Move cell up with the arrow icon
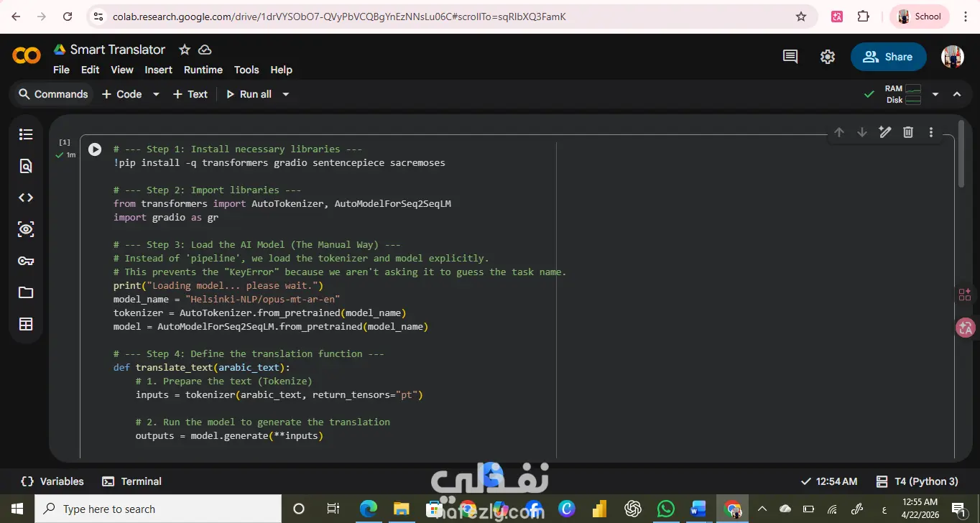Screen dimensions: 980x523 pyautogui.click(x=839, y=132)
